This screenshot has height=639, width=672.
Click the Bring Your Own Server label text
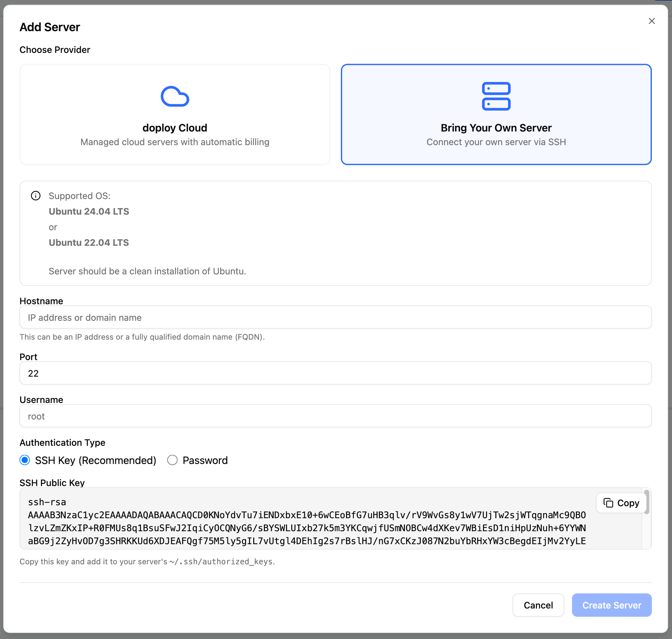tap(496, 128)
